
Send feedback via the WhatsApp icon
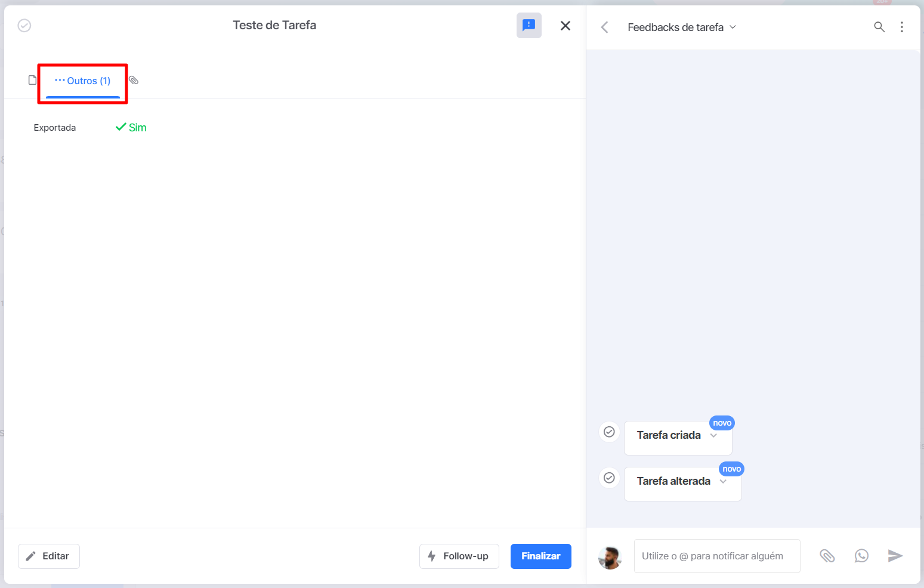tap(861, 556)
